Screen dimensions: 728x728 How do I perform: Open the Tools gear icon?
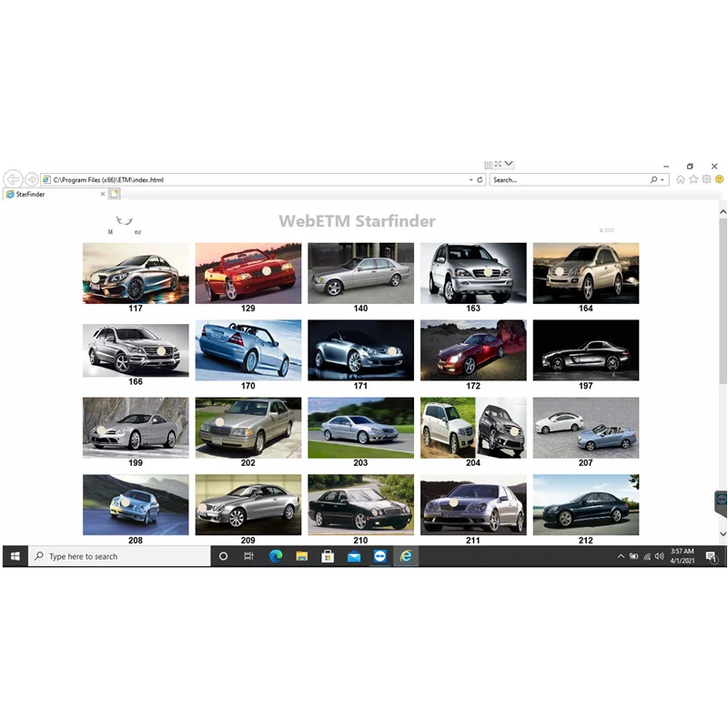click(x=706, y=179)
